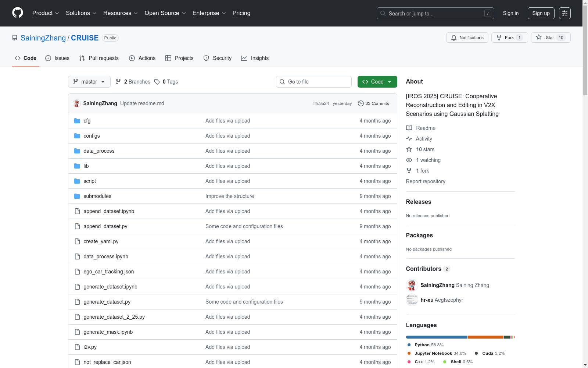The width and height of the screenshot is (588, 368).
Task: Open commit hash f4c3a24
Action: 321,103
